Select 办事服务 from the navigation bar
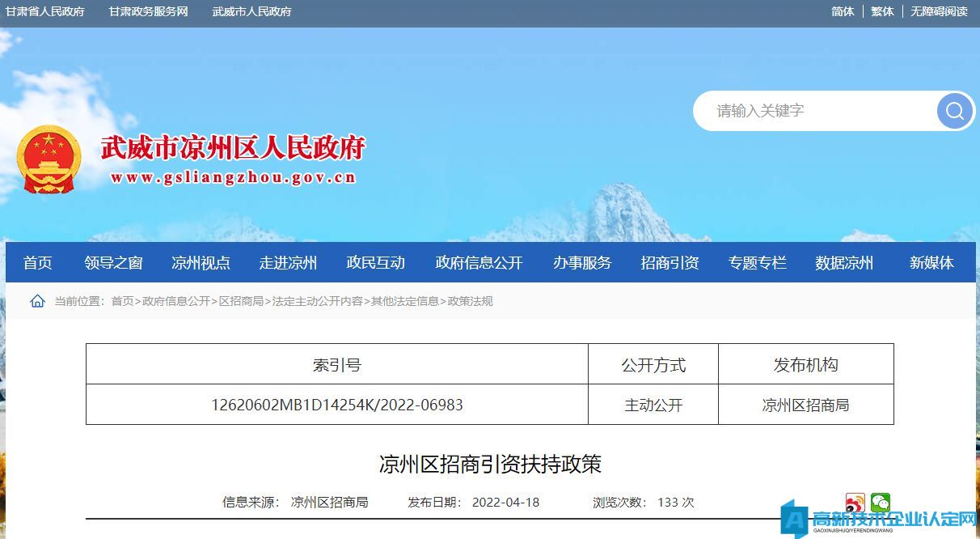 pyautogui.click(x=582, y=262)
